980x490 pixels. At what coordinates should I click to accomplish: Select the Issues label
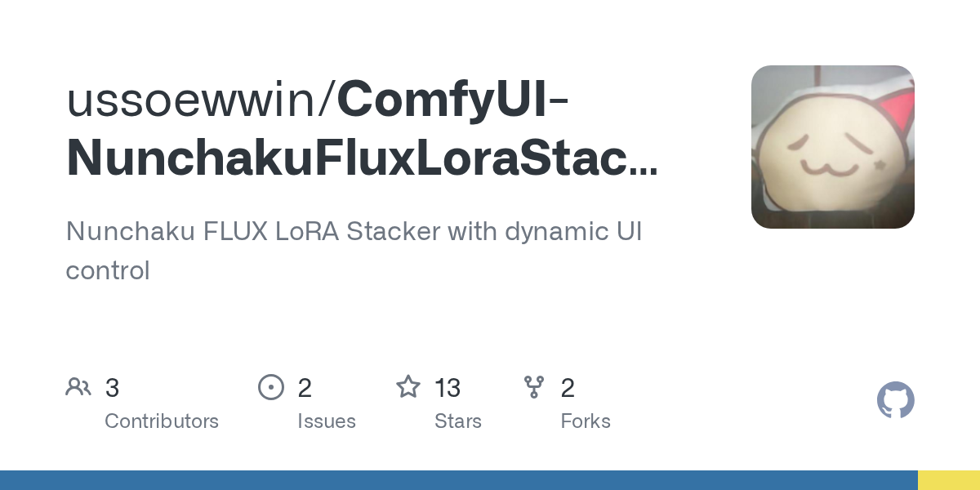pyautogui.click(x=327, y=421)
